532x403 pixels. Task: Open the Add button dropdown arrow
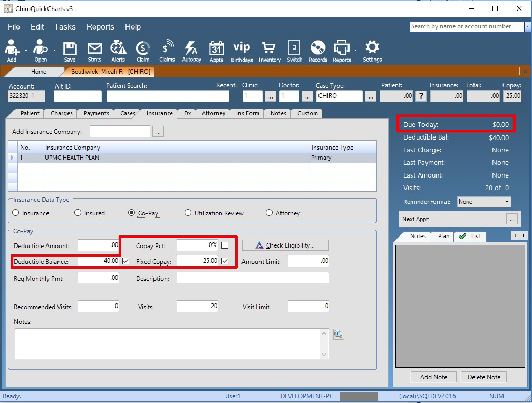click(26, 50)
